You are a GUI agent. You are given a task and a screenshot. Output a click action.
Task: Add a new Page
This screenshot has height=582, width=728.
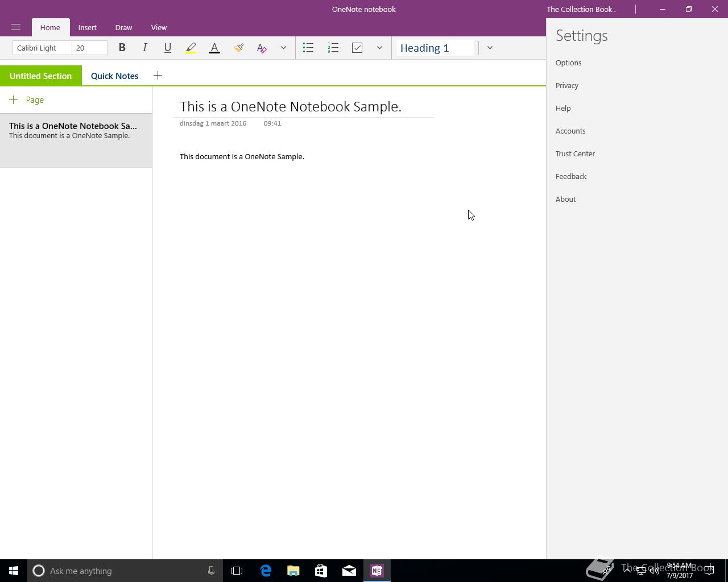click(x=27, y=99)
